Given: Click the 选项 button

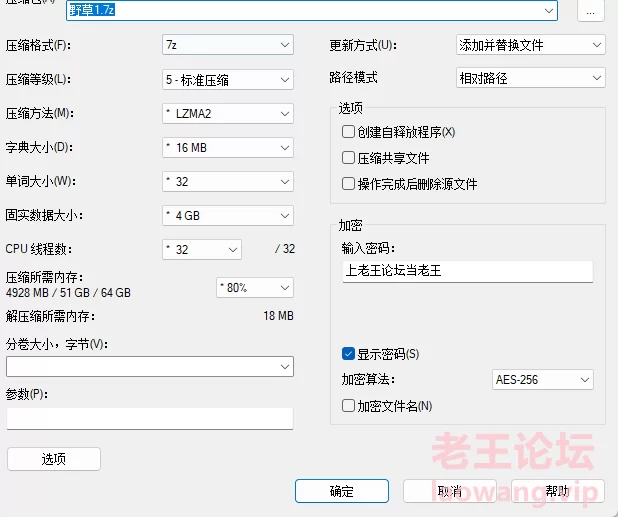Looking at the screenshot, I should point(53,459).
